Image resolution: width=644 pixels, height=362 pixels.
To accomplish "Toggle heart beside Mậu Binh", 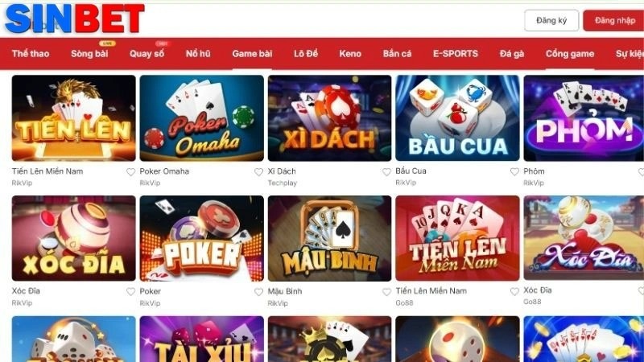I will point(386,292).
